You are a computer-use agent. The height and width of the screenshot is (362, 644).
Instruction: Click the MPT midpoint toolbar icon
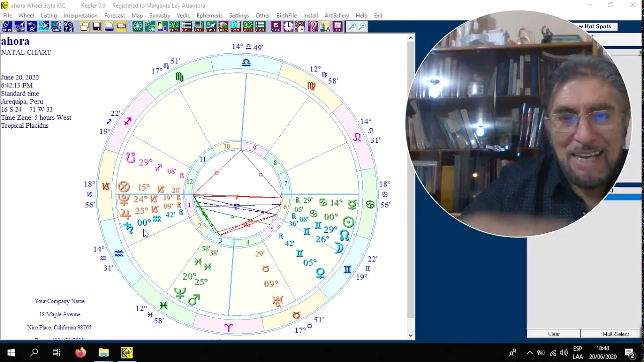pyautogui.click(x=174, y=26)
